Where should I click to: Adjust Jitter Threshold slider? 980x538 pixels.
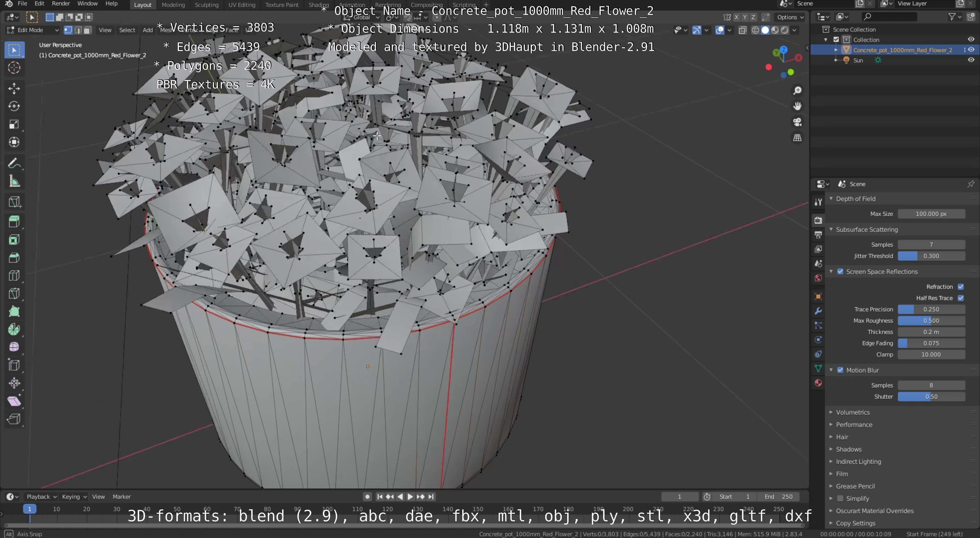pyautogui.click(x=931, y=256)
